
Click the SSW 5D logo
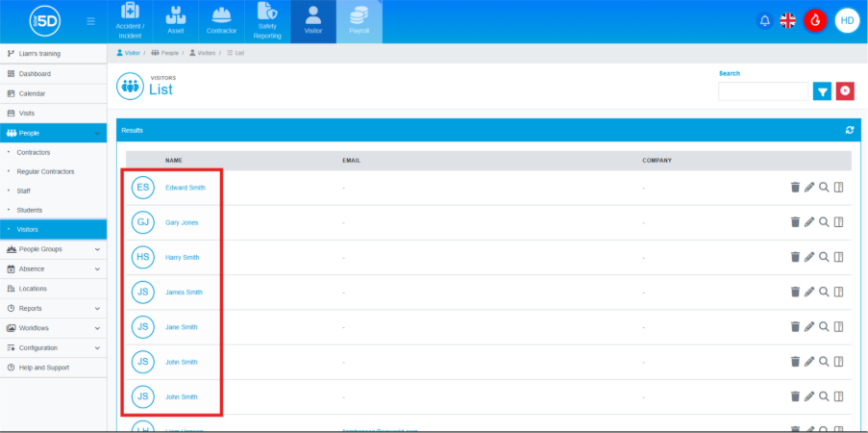pyautogui.click(x=45, y=21)
